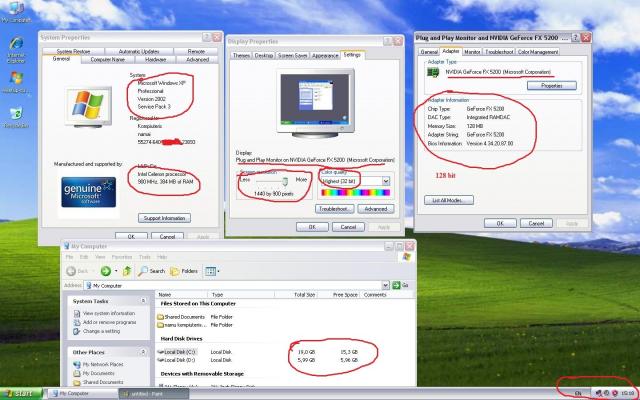Open My Network Places link

coord(98,364)
